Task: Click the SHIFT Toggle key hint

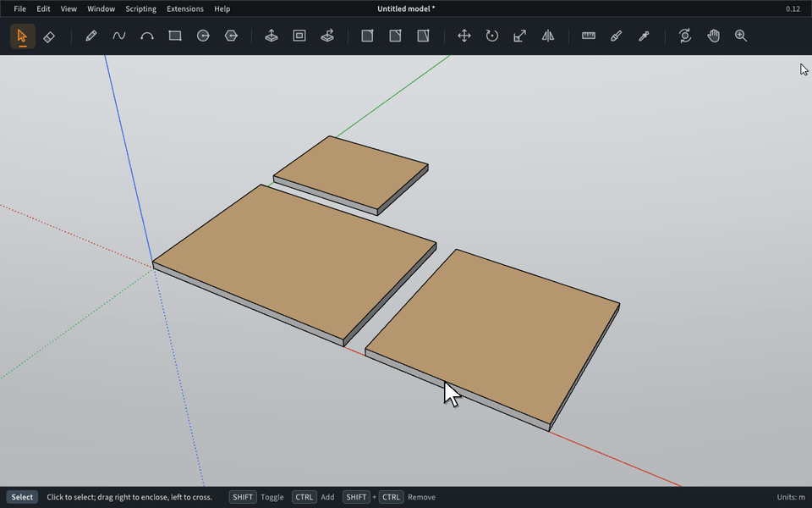Action: tap(257, 497)
